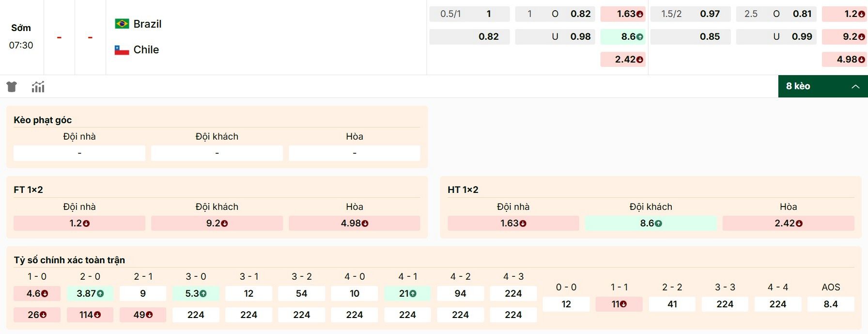The height and width of the screenshot is (334, 868).
Task: Click the up-arrow on 2-0 odds 3.87
Action: 100,293
